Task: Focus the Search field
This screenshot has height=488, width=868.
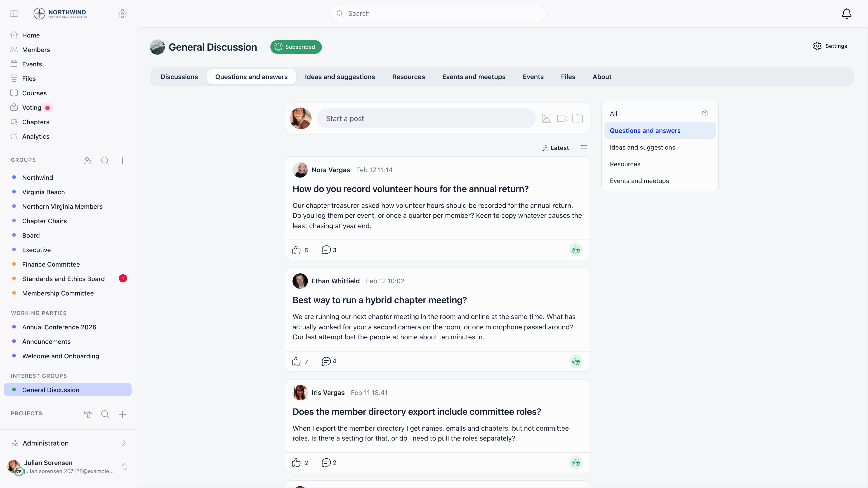Action: coord(438,14)
